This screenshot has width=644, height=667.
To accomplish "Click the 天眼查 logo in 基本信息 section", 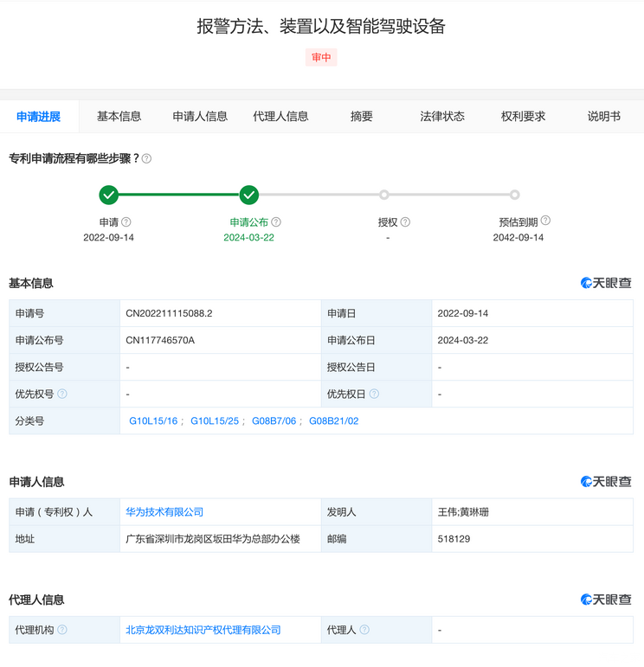I will pos(606,283).
